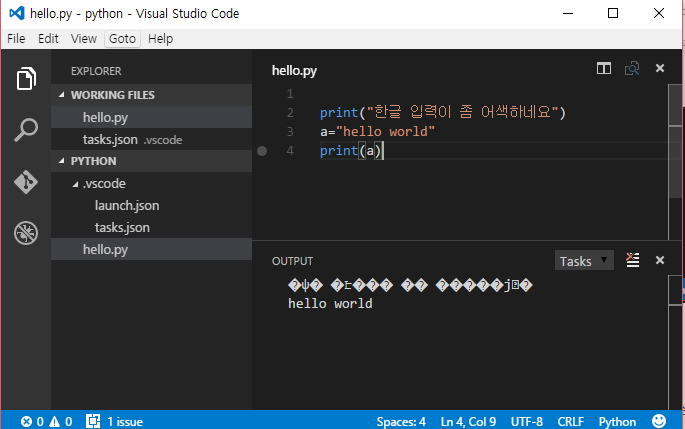Open the Tasks output channel dropdown
This screenshot has height=429, width=685.
584,261
